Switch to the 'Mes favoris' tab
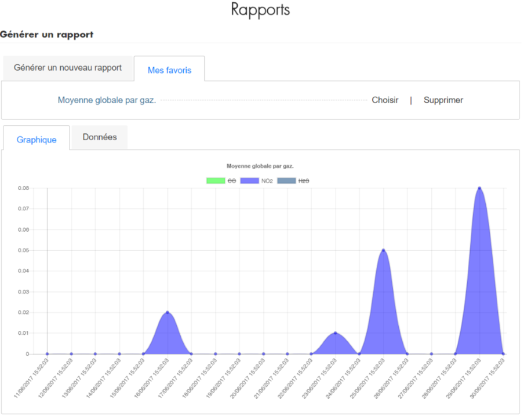The width and height of the screenshot is (524, 420). (169, 70)
